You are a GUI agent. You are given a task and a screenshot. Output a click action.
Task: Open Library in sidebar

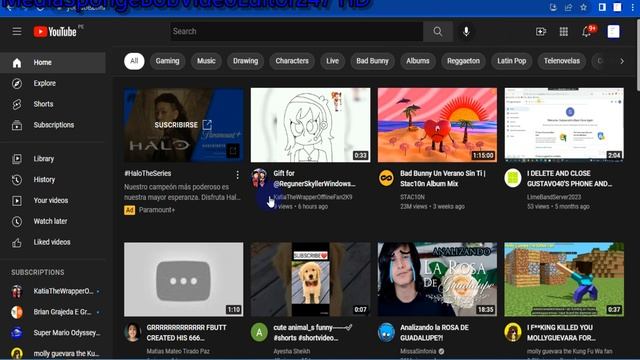click(53, 159)
